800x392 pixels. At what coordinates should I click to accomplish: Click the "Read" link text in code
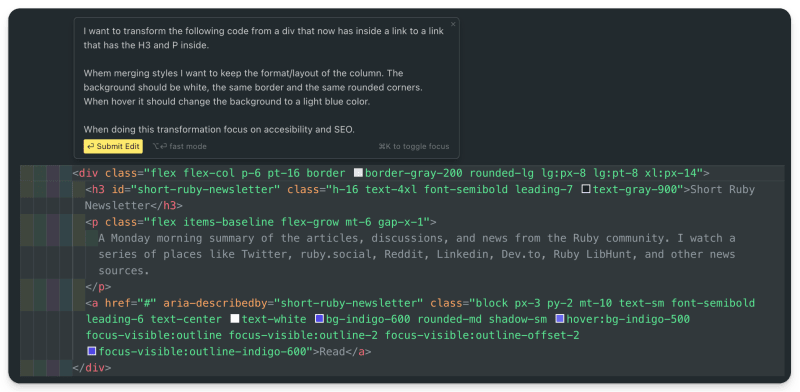(332, 352)
